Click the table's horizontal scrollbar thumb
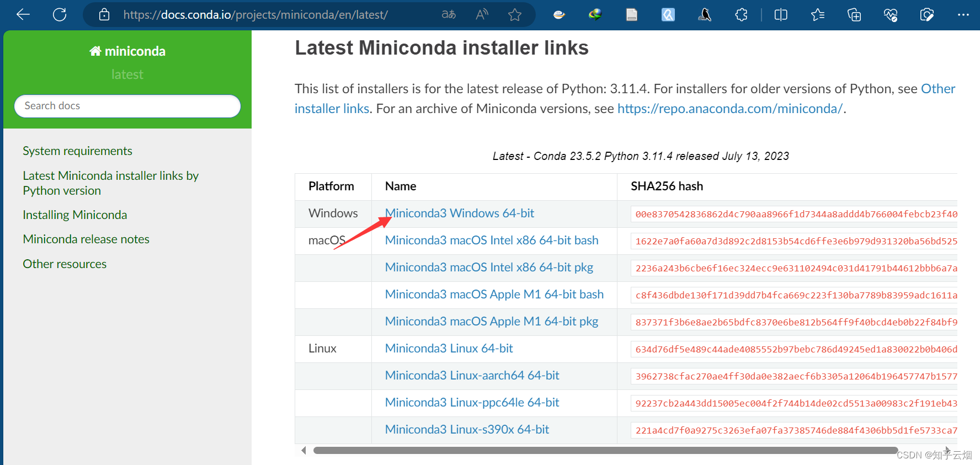Image resolution: width=980 pixels, height=465 pixels. click(x=605, y=450)
